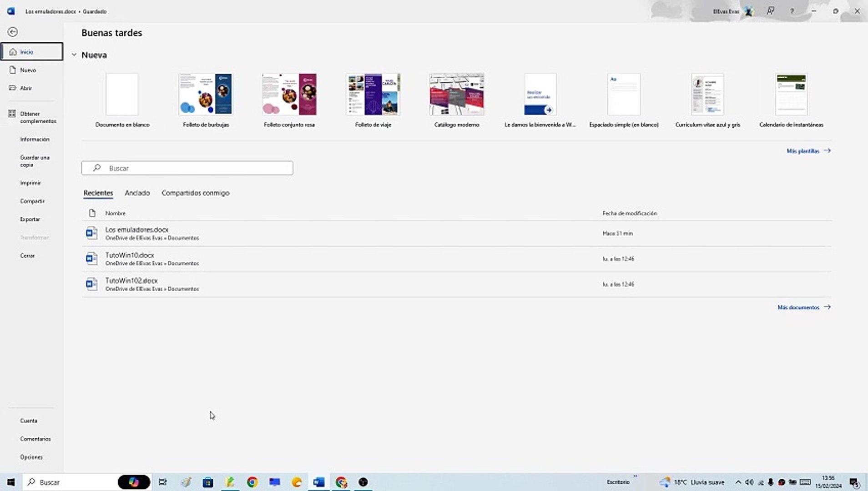This screenshot has width=868, height=491.
Task: Choose the Folleto conjunto rosa template
Action: (289, 100)
